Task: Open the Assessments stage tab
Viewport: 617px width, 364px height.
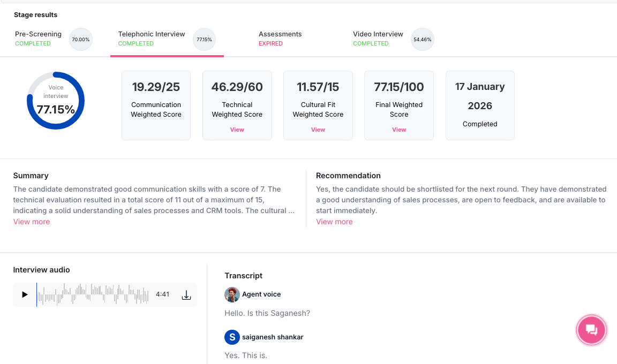Action: 280,38
